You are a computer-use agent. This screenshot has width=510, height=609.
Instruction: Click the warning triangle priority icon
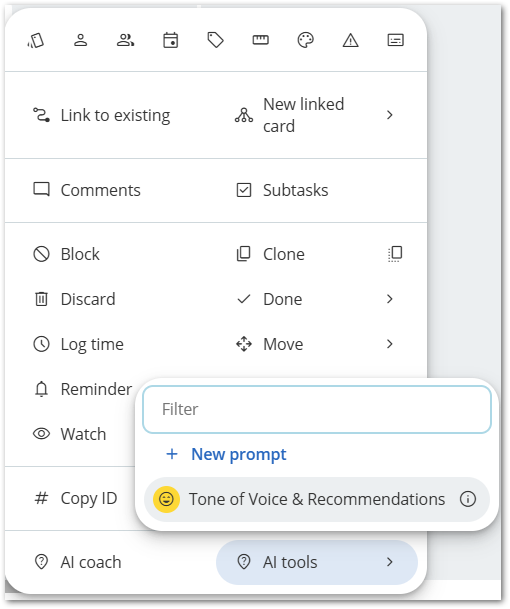tap(350, 40)
